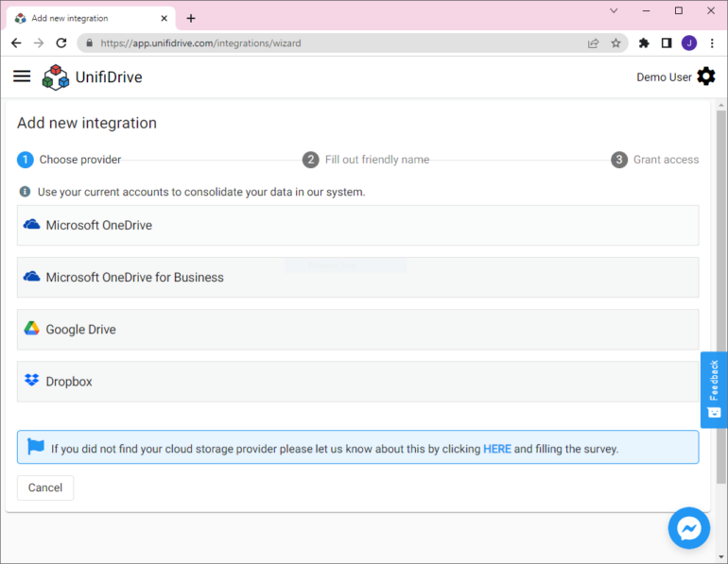
Task: Choose Dropbox as provider
Action: coord(358,381)
